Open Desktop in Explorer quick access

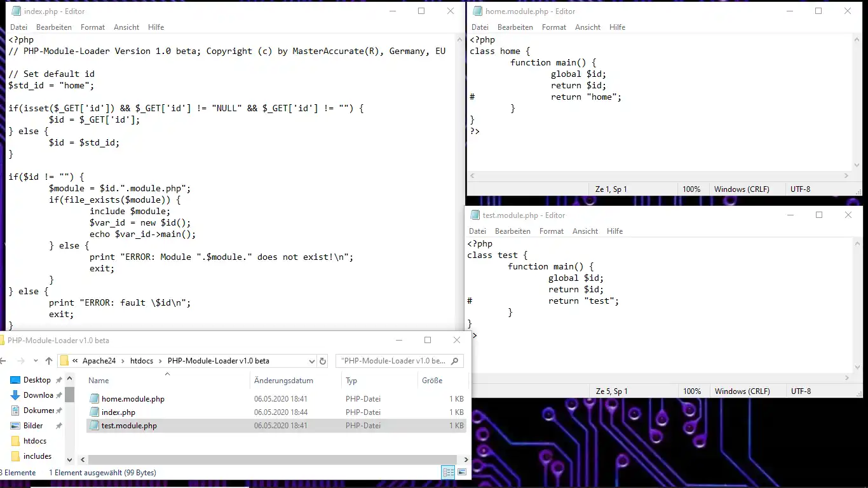(37, 380)
